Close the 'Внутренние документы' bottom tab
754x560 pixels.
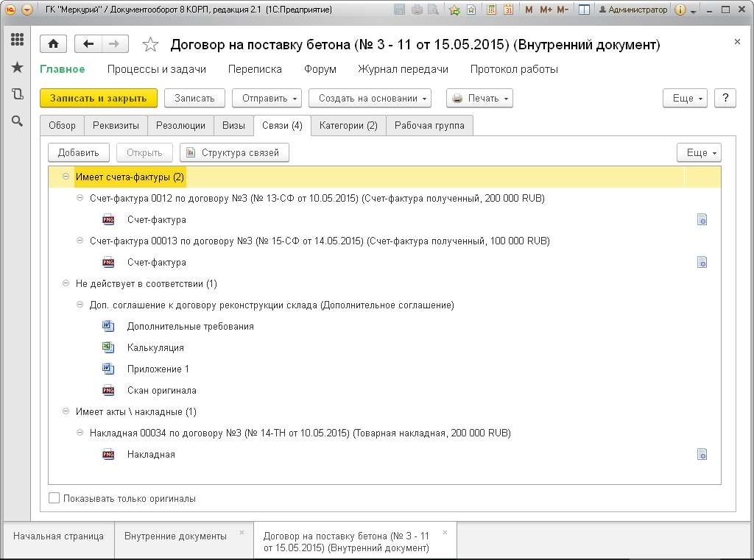(242, 532)
